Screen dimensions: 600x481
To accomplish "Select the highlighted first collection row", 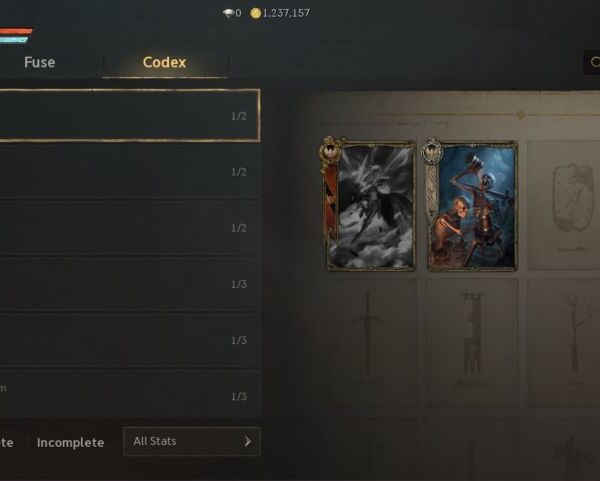I will pos(130,116).
